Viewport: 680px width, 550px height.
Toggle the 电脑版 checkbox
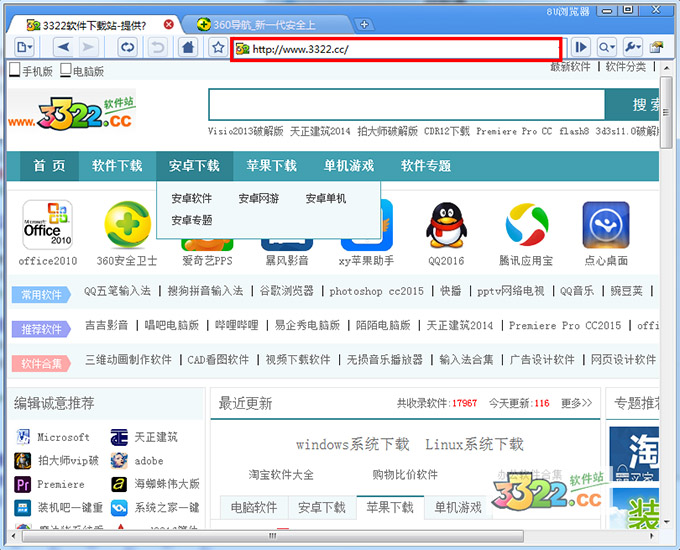coord(65,69)
